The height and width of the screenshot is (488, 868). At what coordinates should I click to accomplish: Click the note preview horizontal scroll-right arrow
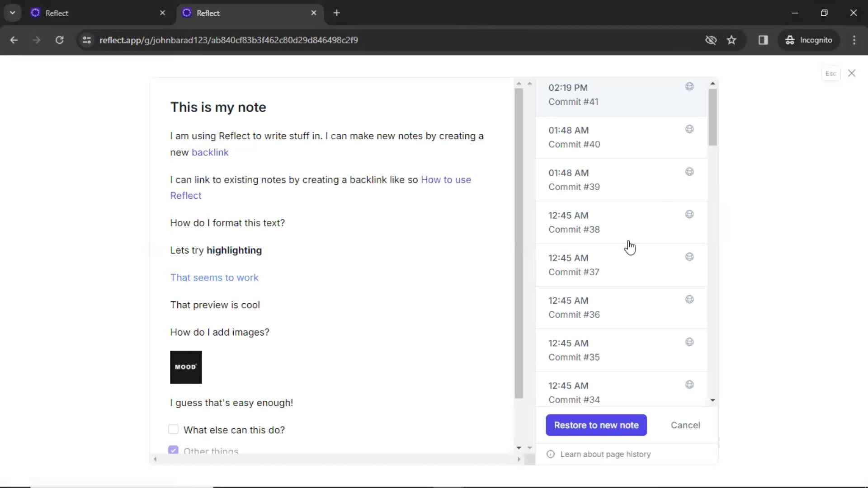(x=519, y=459)
